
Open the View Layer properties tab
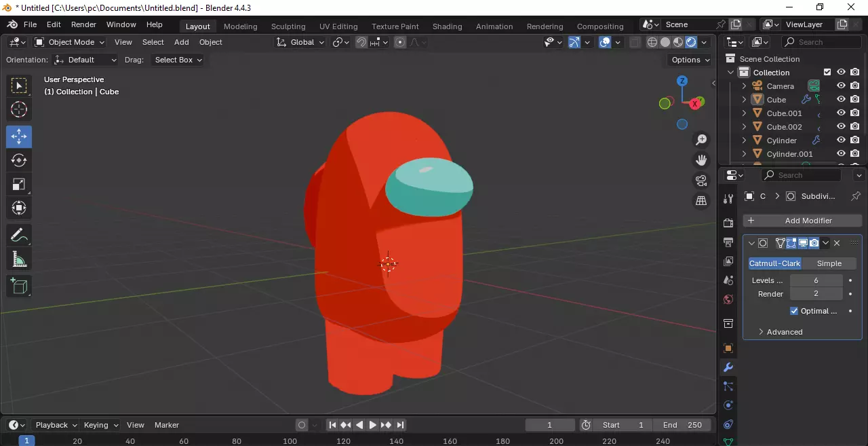(728, 261)
